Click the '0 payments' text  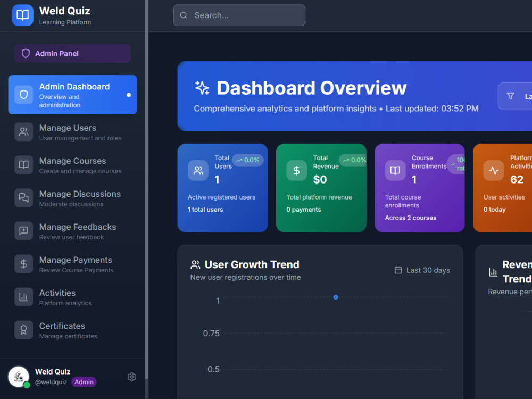coord(304,210)
